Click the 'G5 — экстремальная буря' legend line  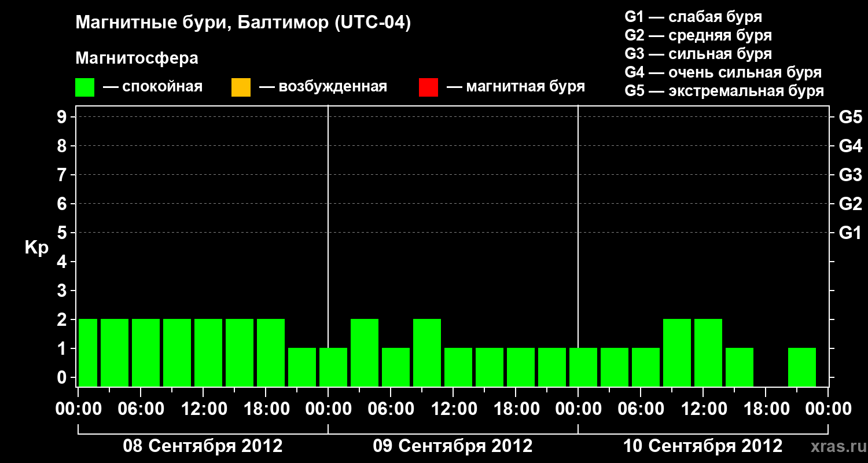724,91
